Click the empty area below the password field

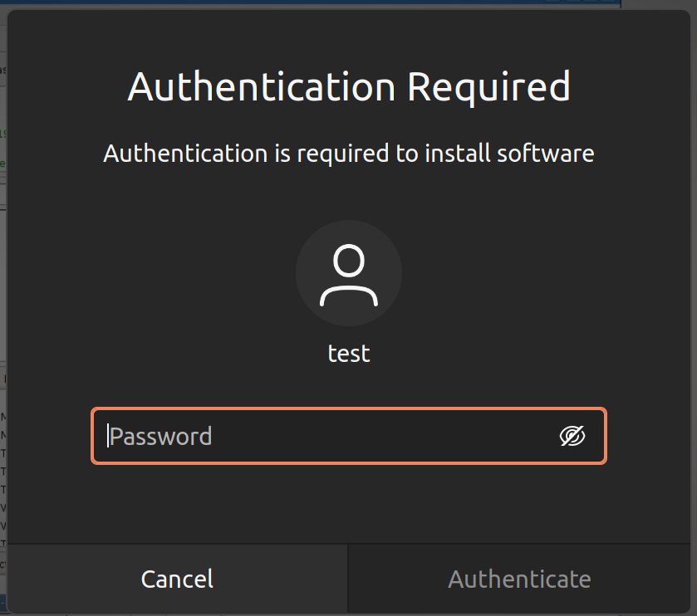[x=349, y=502]
